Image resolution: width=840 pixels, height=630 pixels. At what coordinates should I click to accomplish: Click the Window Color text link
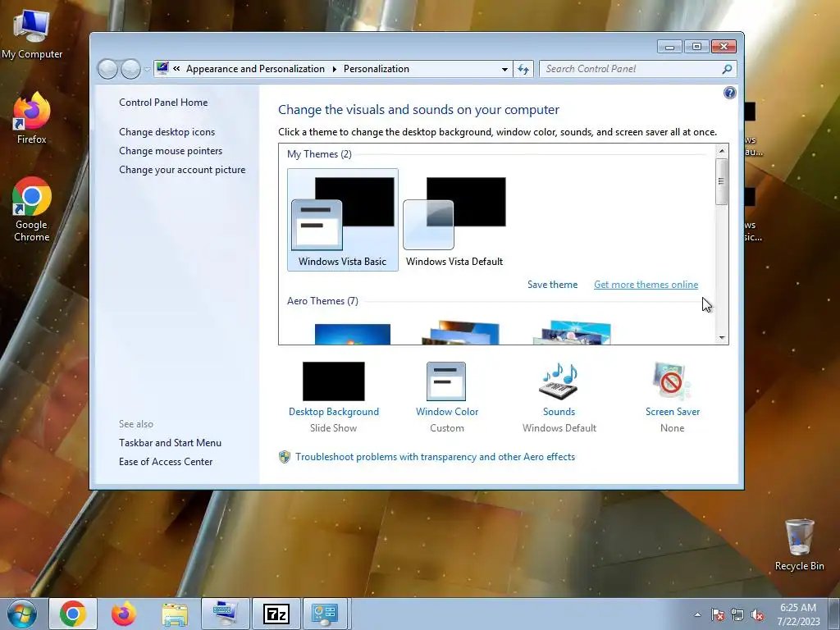click(447, 412)
